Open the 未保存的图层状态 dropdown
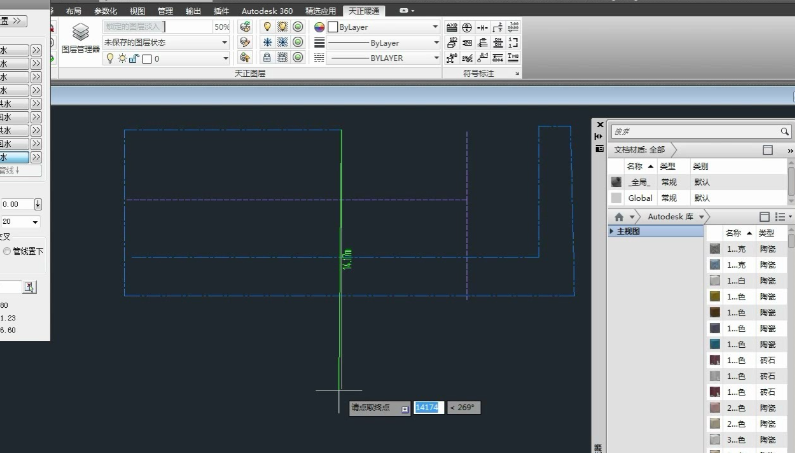This screenshot has height=453, width=795. [x=224, y=43]
